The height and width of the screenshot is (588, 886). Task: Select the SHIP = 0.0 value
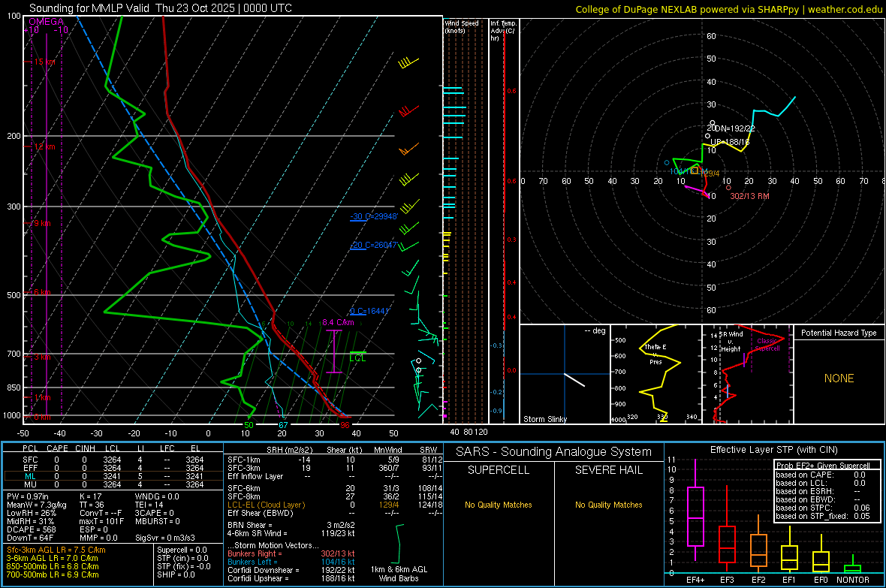[x=176, y=574]
